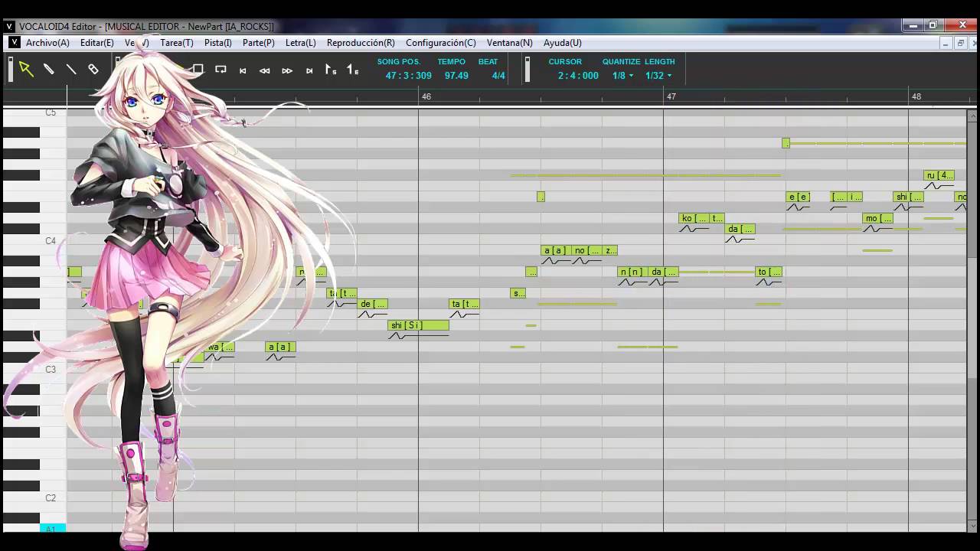This screenshot has height=551, width=980.
Task: Select the Arrow pointer tool
Action: tap(26, 70)
